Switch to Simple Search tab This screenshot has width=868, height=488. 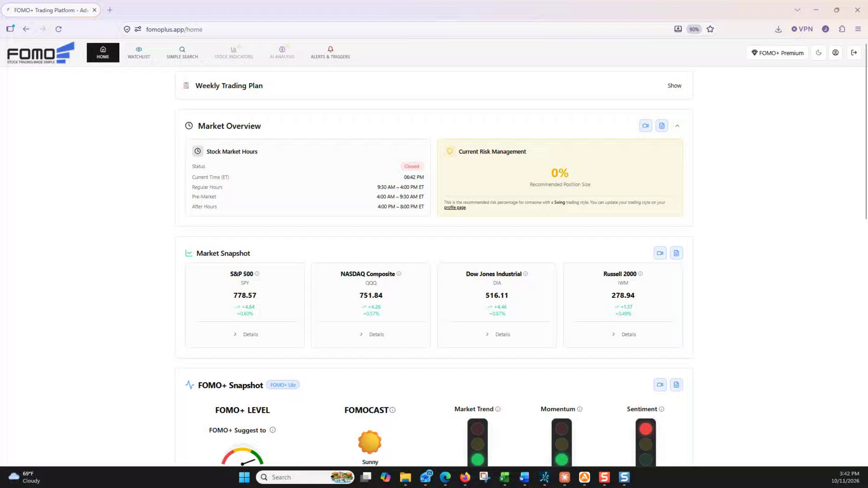[x=182, y=52]
